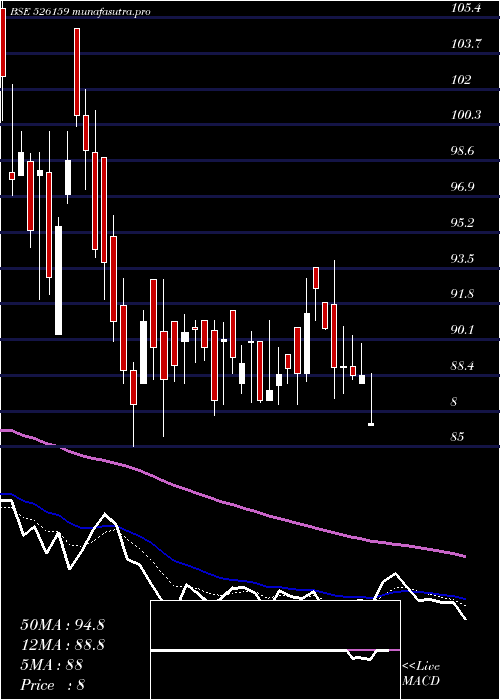Click the pink 50MA line at its right end
The image size is (500, 700).
point(464,556)
